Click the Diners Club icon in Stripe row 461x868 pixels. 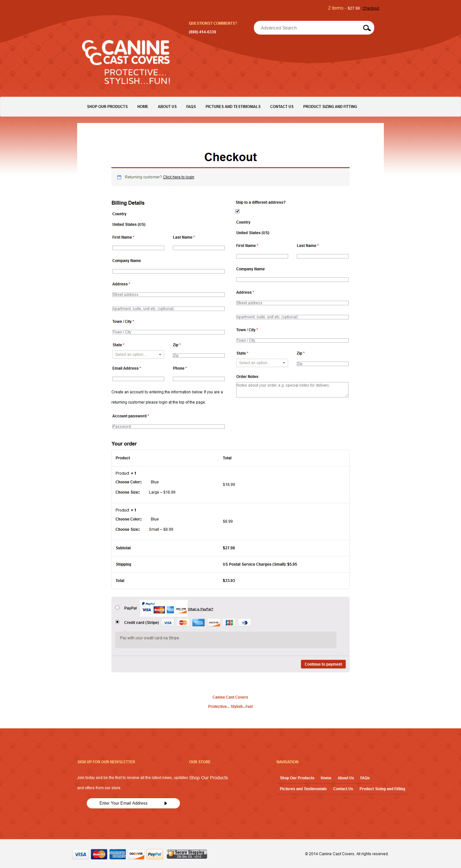coord(245,623)
